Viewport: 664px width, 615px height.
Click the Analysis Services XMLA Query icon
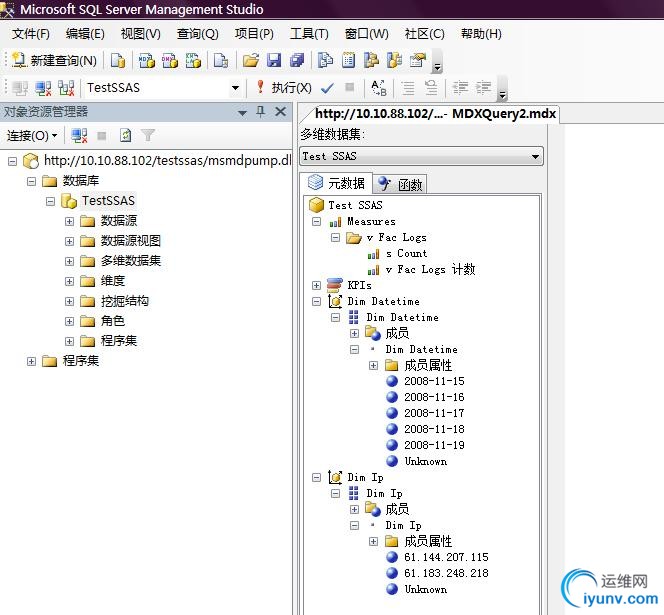pyautogui.click(x=193, y=61)
